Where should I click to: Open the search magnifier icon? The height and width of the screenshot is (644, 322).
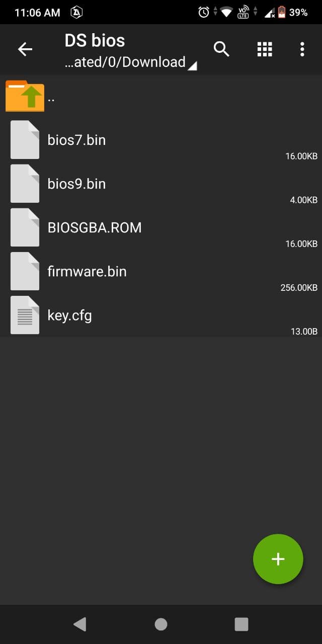pyautogui.click(x=221, y=49)
